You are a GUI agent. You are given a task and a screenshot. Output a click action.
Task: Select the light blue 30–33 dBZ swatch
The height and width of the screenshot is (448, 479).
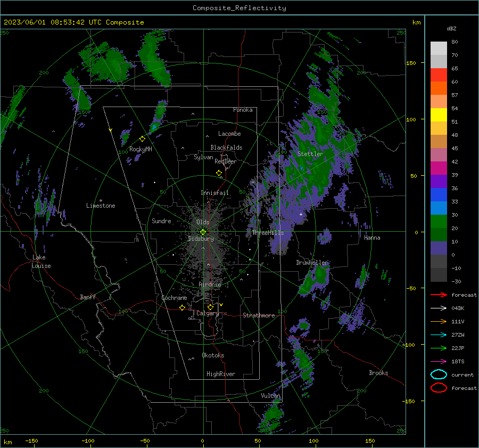click(x=439, y=208)
